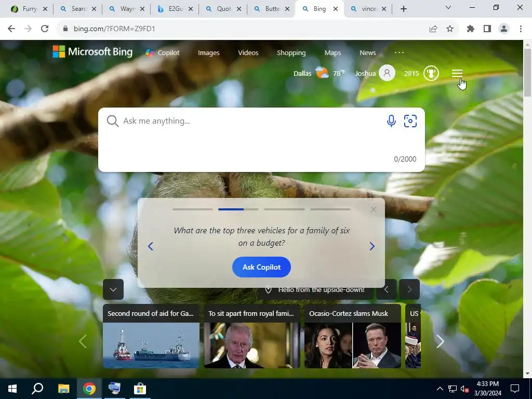The width and height of the screenshot is (532, 399).
Task: Click 2815 rewards points
Action: (411, 73)
